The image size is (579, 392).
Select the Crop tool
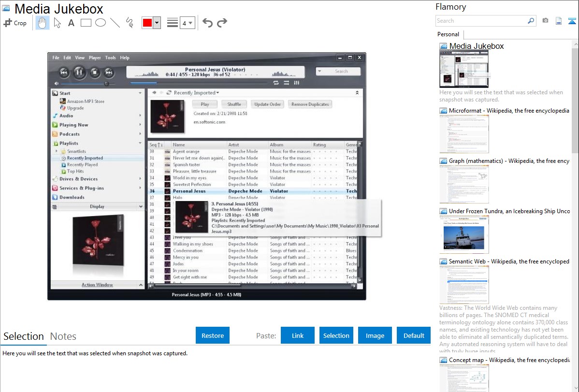tap(15, 23)
